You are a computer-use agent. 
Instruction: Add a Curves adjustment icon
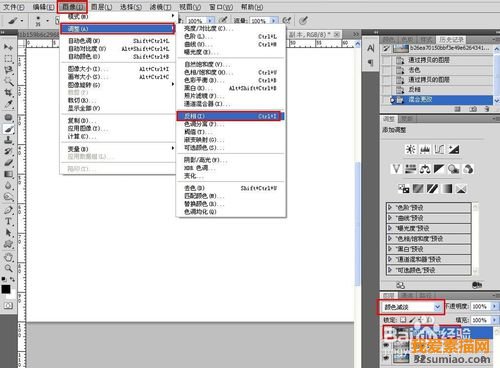[x=439, y=149]
